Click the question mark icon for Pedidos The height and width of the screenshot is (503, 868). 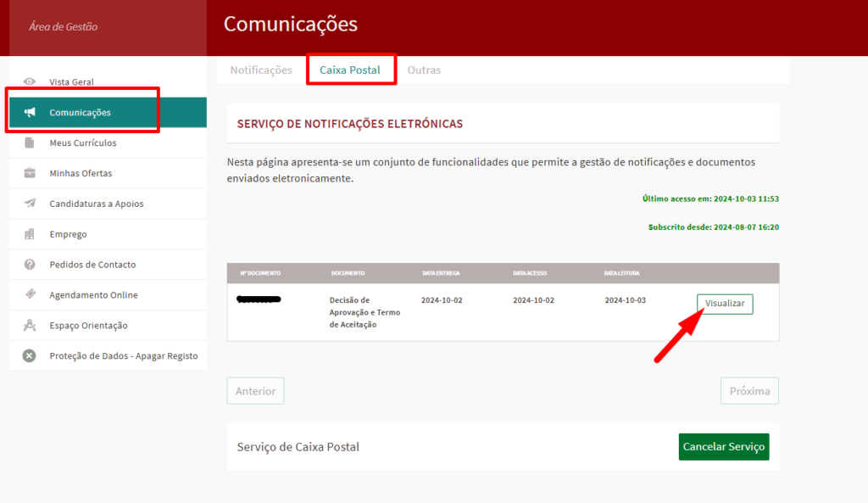(30, 265)
